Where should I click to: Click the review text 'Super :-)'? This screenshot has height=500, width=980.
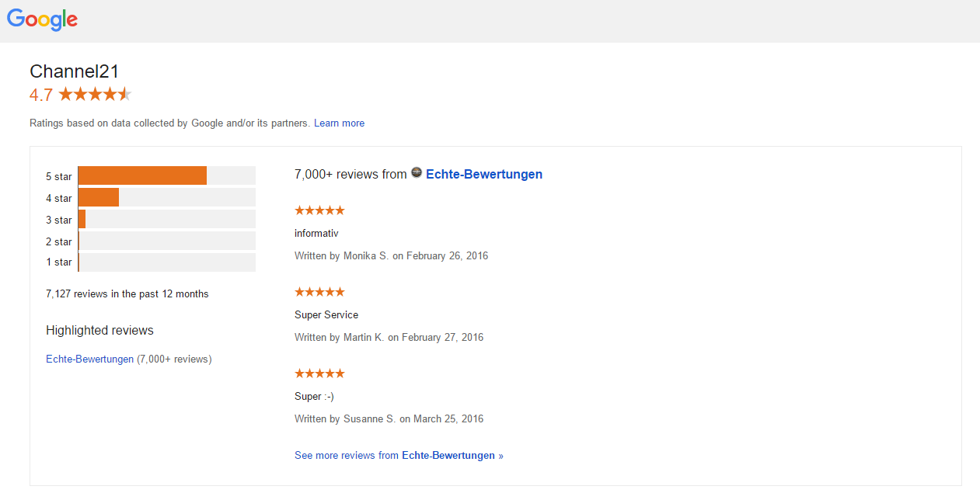pos(314,396)
